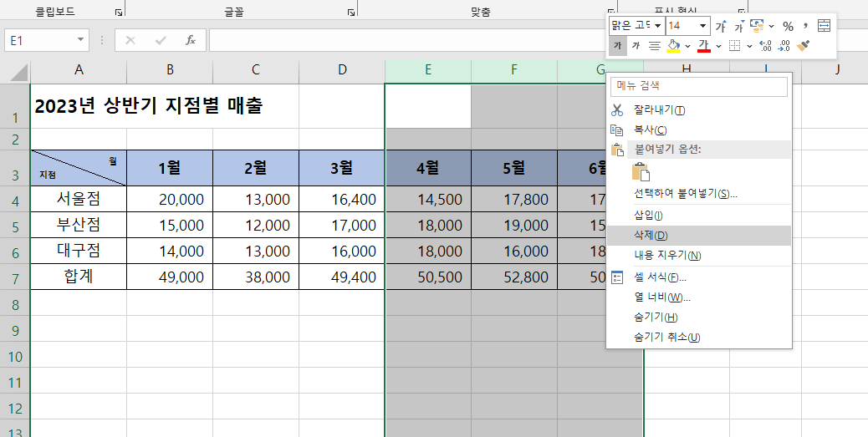Decrease font size in mini toolbar
Screen dimensions: 868x437
pyautogui.click(x=739, y=26)
